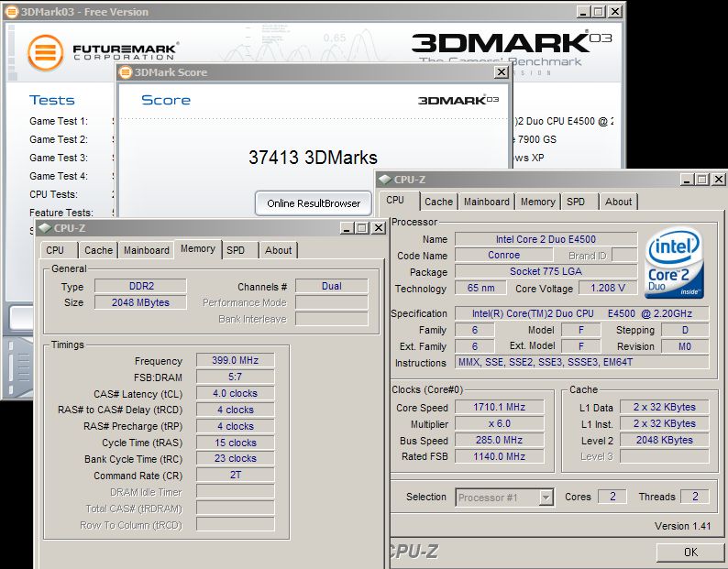The image size is (728, 569).
Task: Close the 3DMark03 main window
Action: 615,12
